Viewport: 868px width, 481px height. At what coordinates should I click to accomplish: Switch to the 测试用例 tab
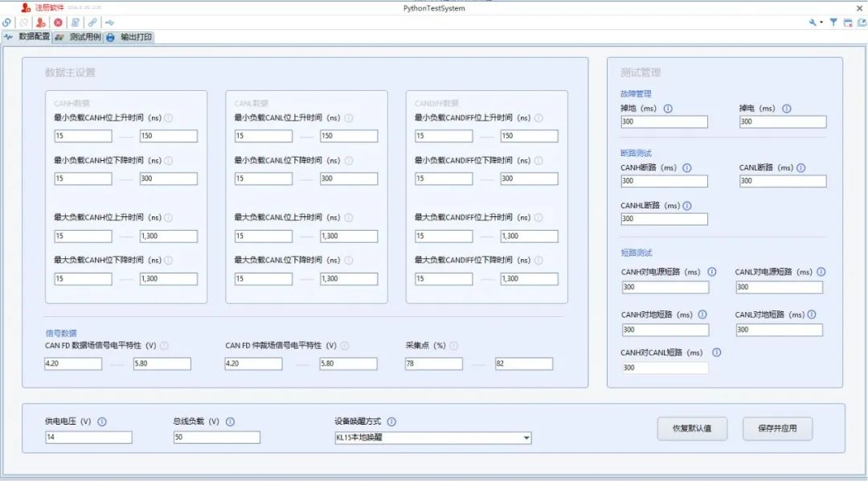(x=78, y=37)
